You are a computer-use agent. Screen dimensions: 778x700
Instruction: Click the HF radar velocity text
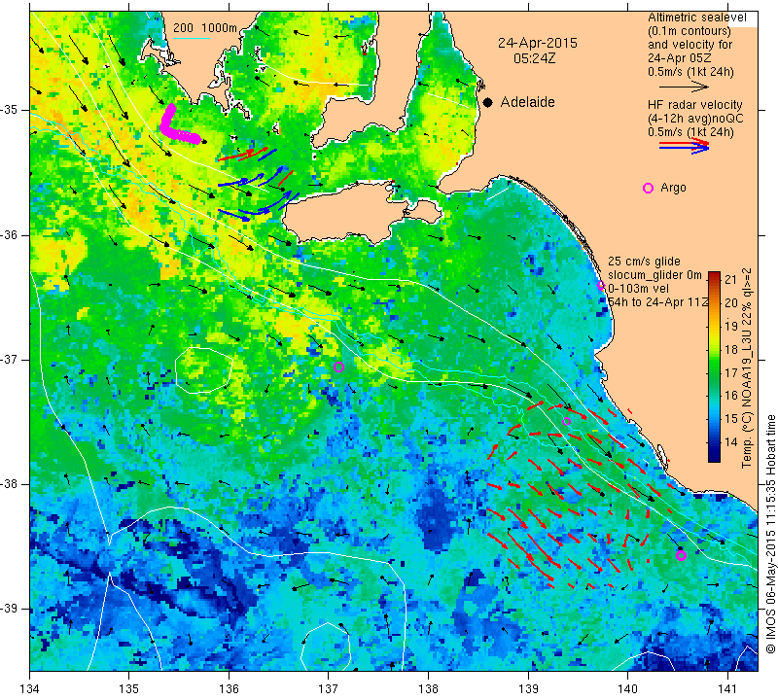tap(695, 105)
